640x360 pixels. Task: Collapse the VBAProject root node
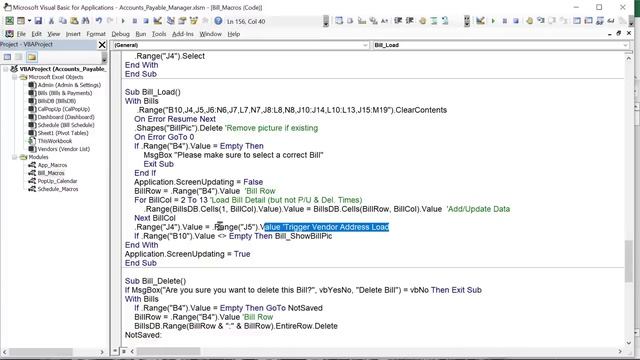click(x=6, y=69)
